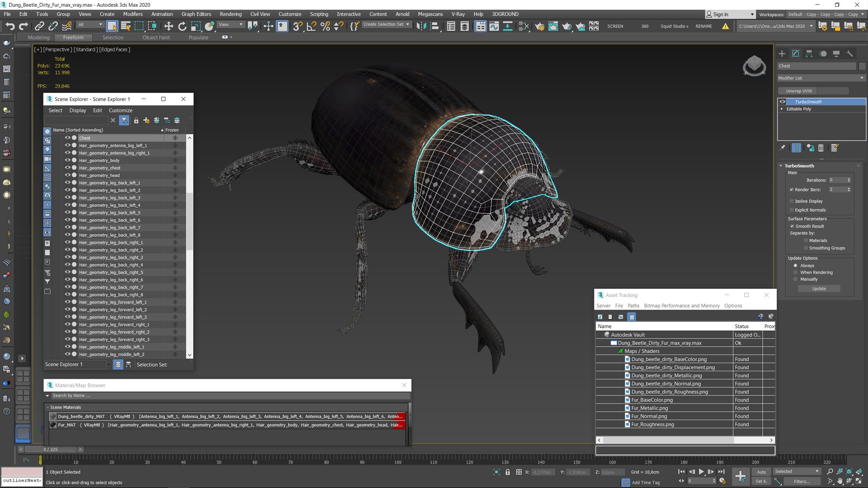Expand Editable Poly in modifier stack

click(782, 109)
